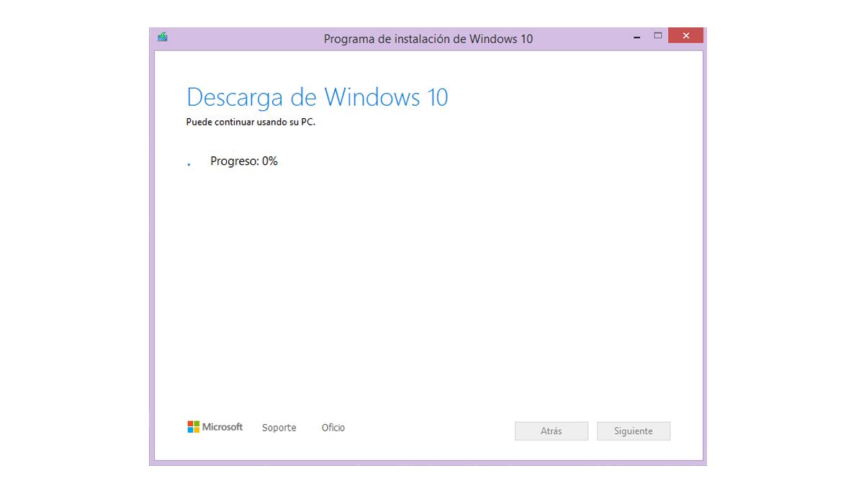The image size is (864, 504).
Task: Open the Soporte link
Action: (x=279, y=427)
